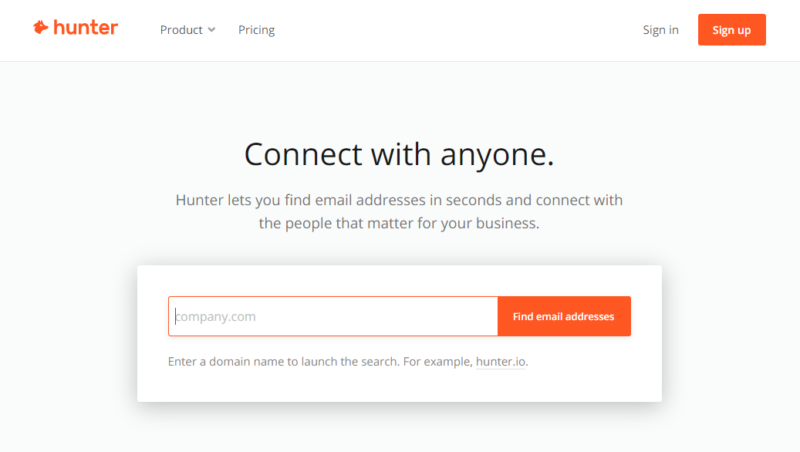Click the "Hunter lets you find email addresses" line
800x452 pixels.
[399, 200]
